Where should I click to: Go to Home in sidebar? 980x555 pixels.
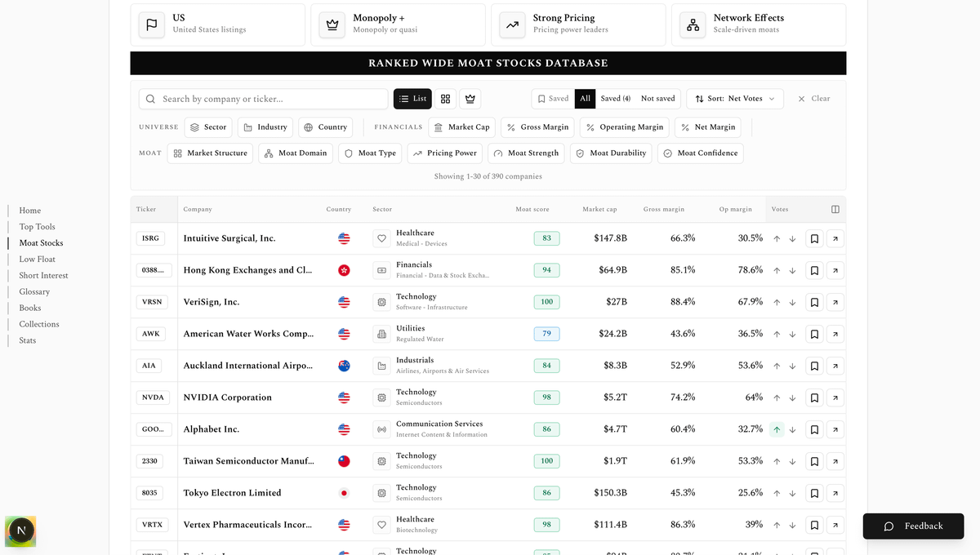click(30, 211)
